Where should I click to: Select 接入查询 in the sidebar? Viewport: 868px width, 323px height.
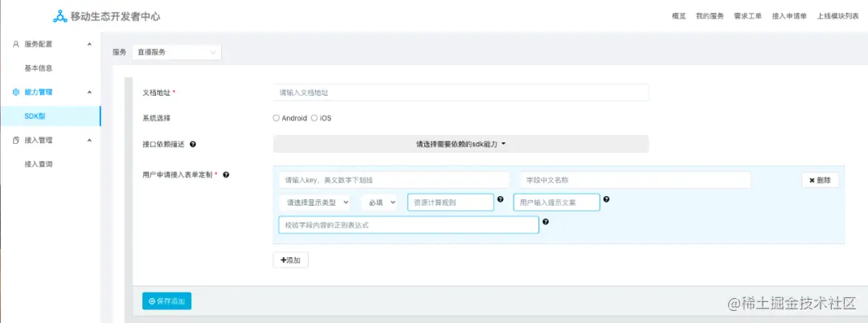pos(39,164)
